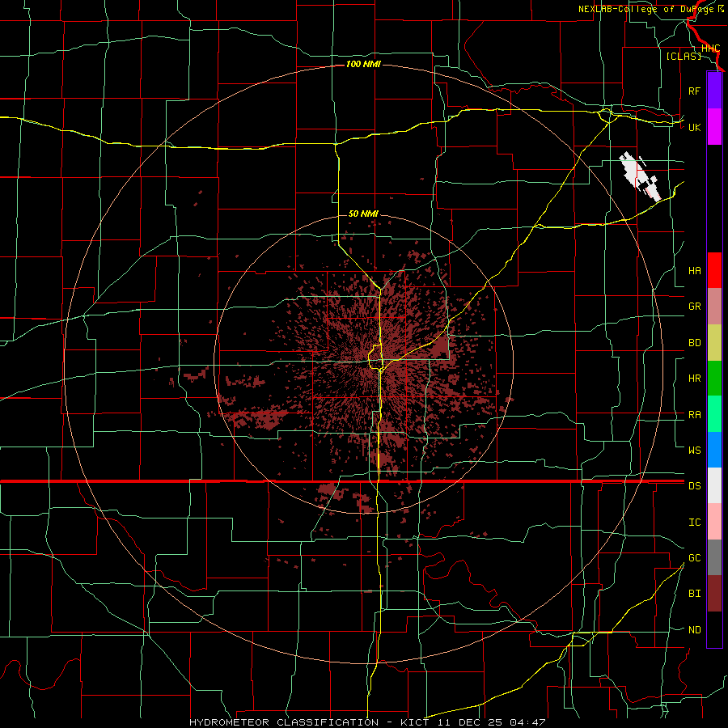Viewport: 728px width, 728px height.
Task: Click the '04:47' timestamp
Action: point(527,722)
